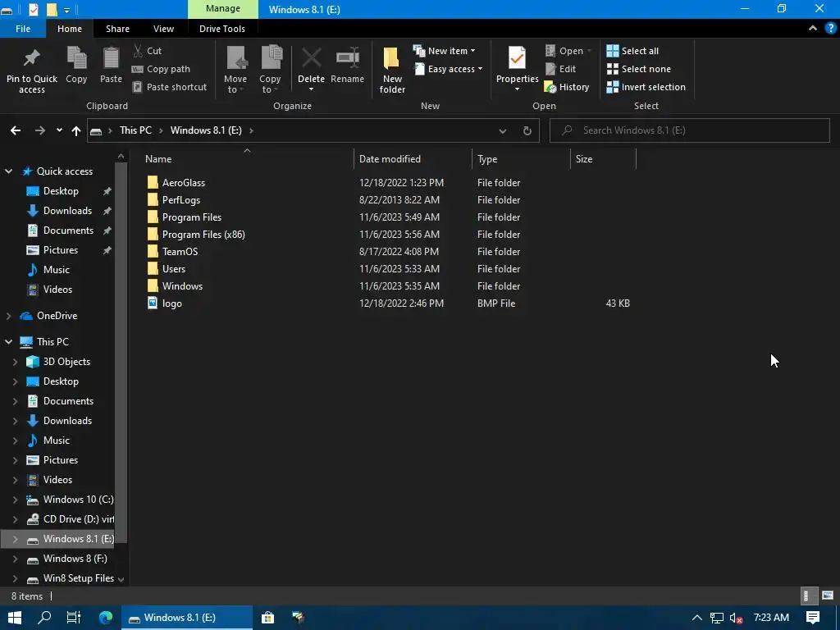Image resolution: width=840 pixels, height=630 pixels.
Task: Click the Move to icon
Action: point(235,58)
